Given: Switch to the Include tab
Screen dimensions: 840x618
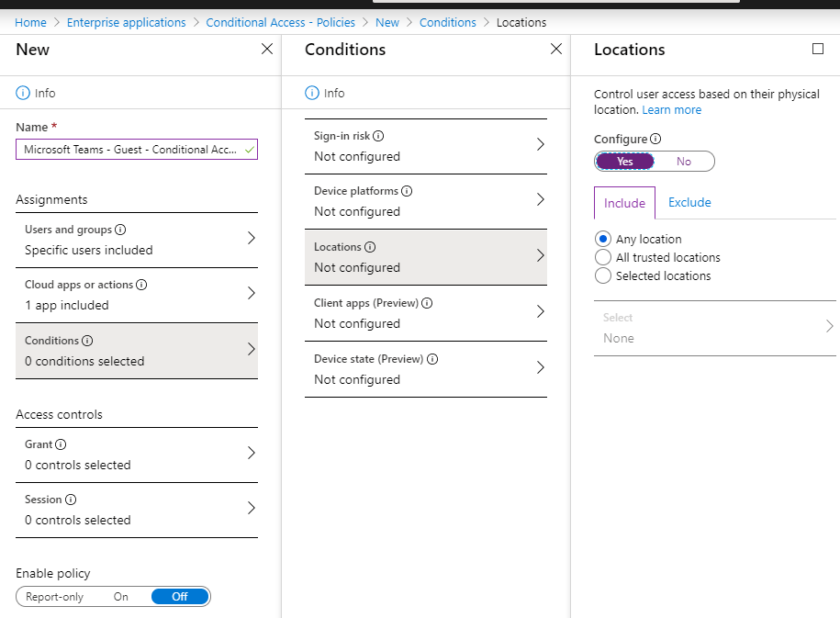Looking at the screenshot, I should click(624, 203).
